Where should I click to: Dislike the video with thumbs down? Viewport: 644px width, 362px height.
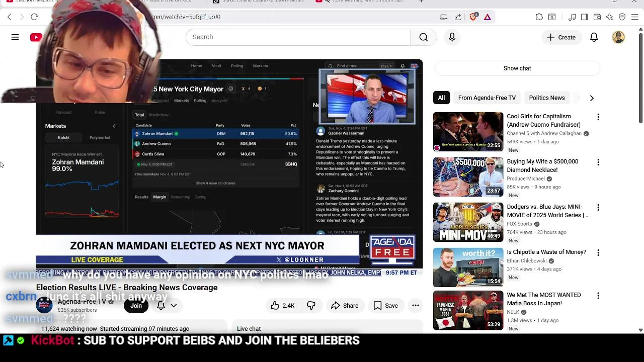click(311, 306)
